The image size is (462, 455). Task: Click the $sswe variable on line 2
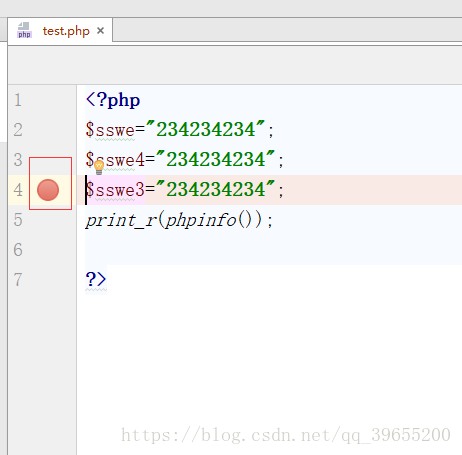(110, 130)
